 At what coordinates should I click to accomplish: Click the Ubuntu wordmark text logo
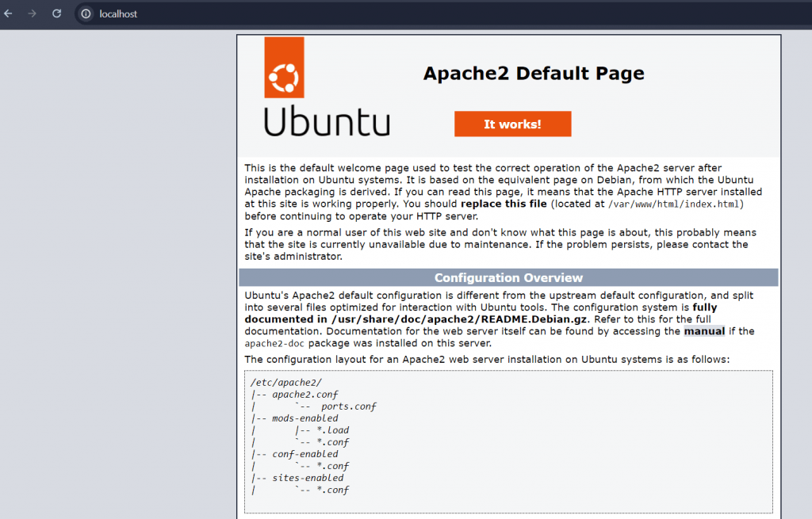[326, 121]
